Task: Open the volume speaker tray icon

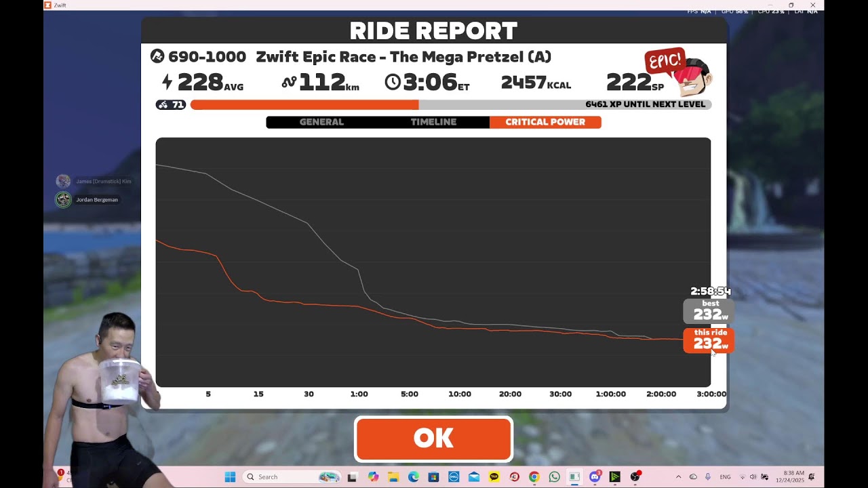Action: 753,477
